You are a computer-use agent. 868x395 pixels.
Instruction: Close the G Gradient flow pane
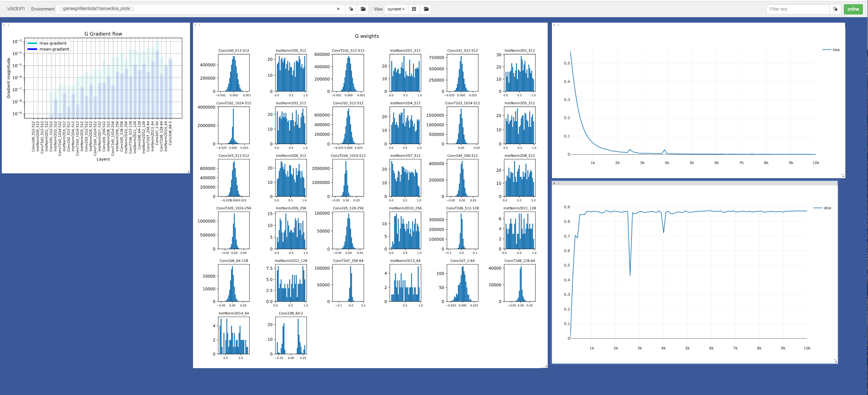coord(4,25)
